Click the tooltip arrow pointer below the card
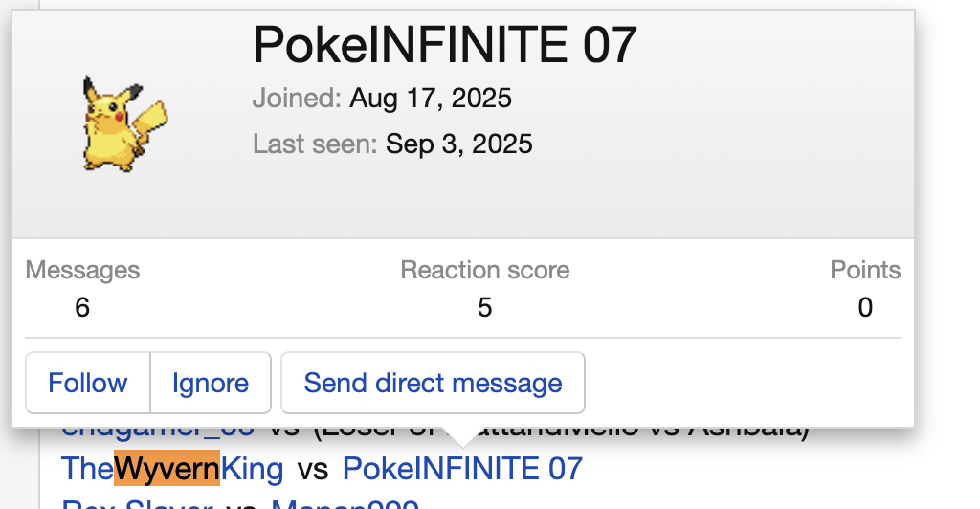The image size is (980, 509). pos(462,436)
